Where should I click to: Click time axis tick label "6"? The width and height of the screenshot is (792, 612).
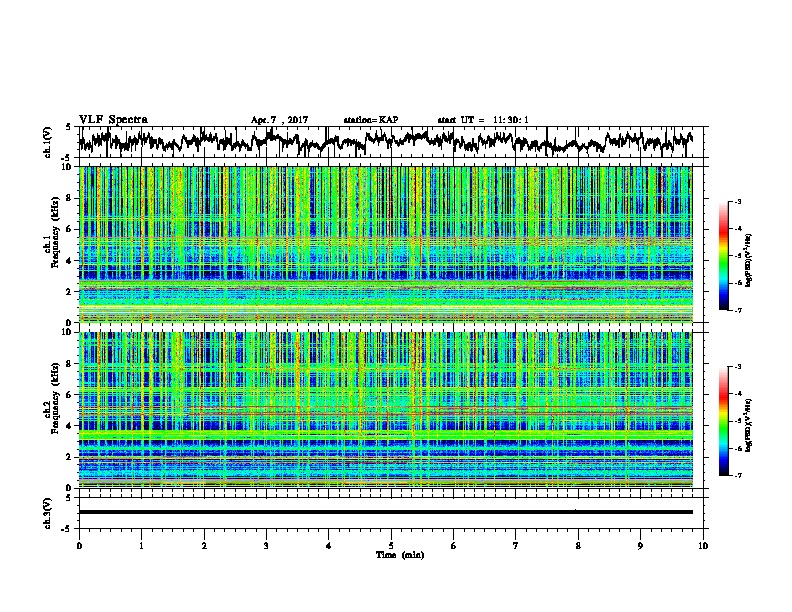click(454, 546)
